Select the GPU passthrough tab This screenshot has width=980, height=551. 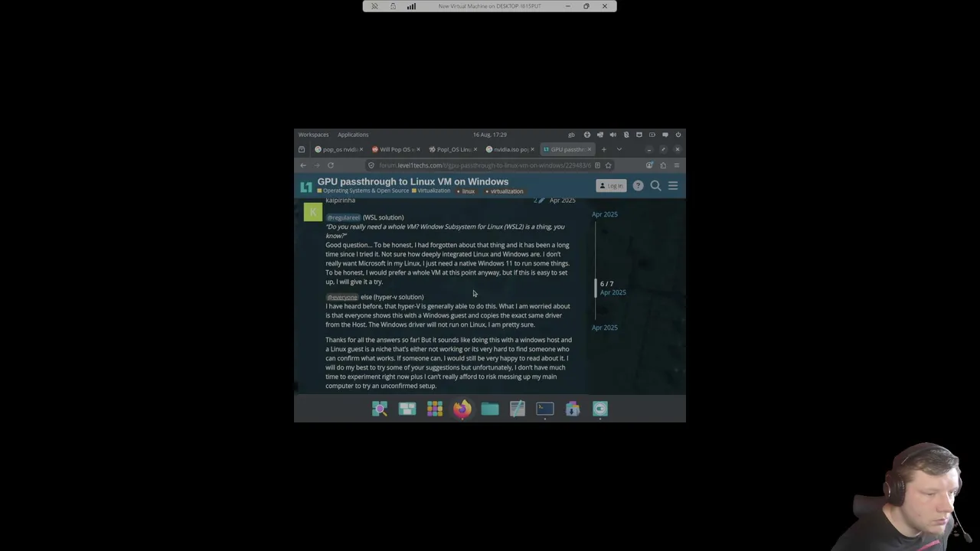pos(567,149)
